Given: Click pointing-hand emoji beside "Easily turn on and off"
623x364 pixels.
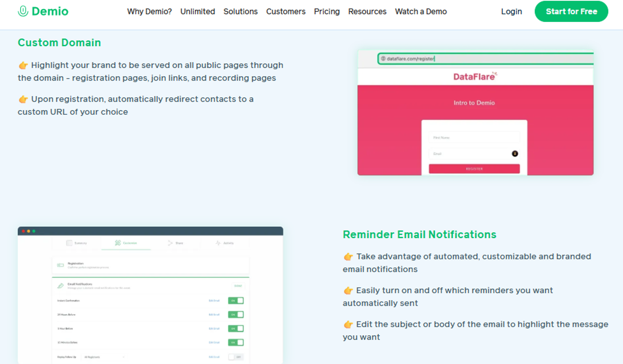Looking at the screenshot, I should coord(348,291).
